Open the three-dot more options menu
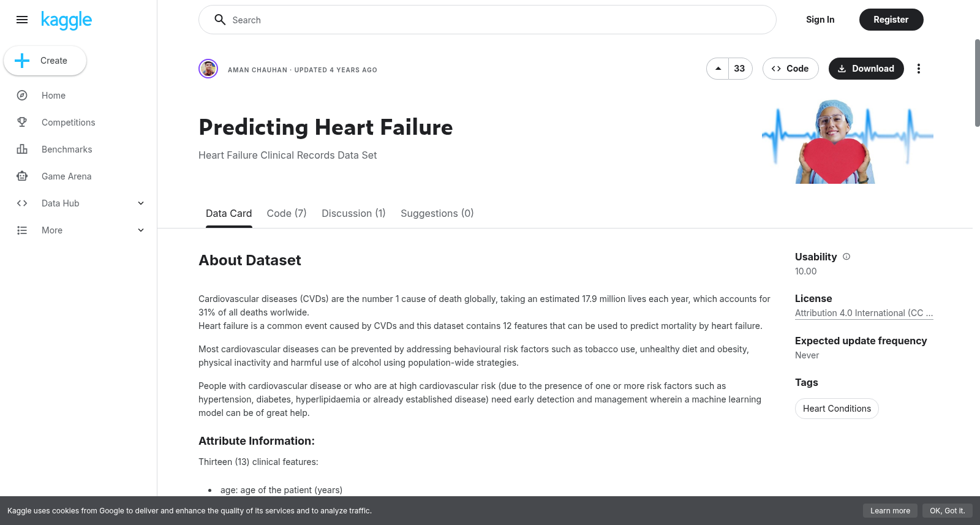The width and height of the screenshot is (980, 525). [x=918, y=69]
